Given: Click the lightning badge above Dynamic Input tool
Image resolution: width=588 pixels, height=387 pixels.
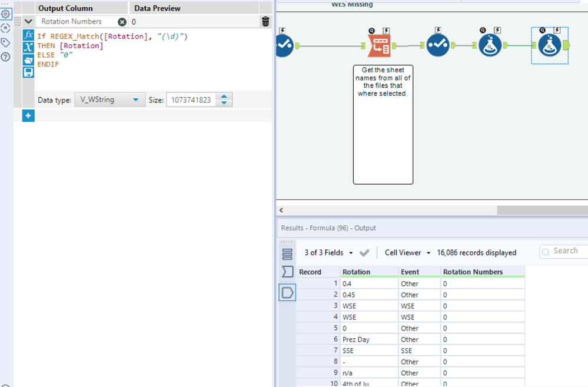Looking at the screenshot, I should (386, 31).
